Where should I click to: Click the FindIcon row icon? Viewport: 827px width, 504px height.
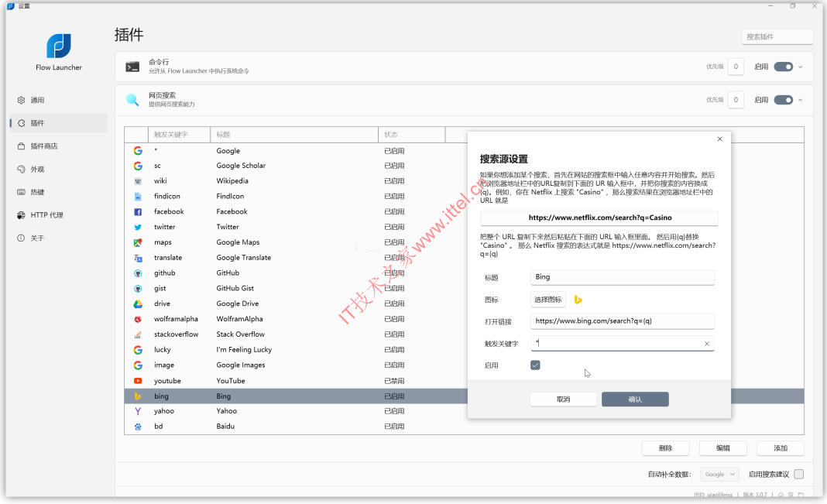coord(138,196)
